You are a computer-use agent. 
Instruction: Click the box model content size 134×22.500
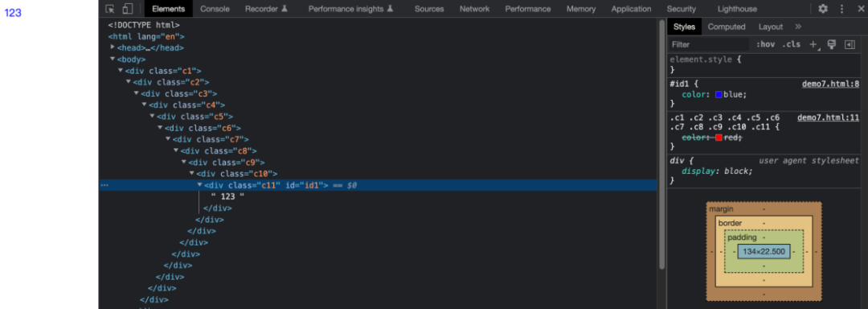click(764, 251)
